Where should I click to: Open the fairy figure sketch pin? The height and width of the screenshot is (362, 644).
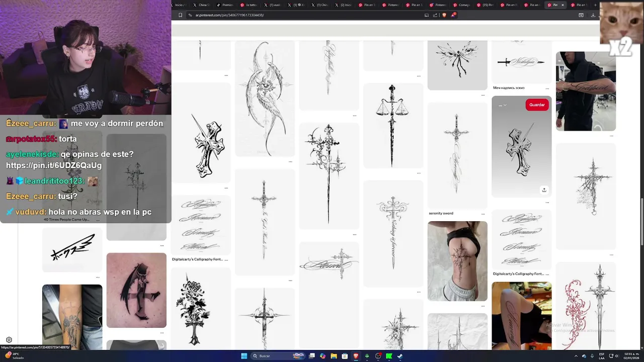pos(457,65)
